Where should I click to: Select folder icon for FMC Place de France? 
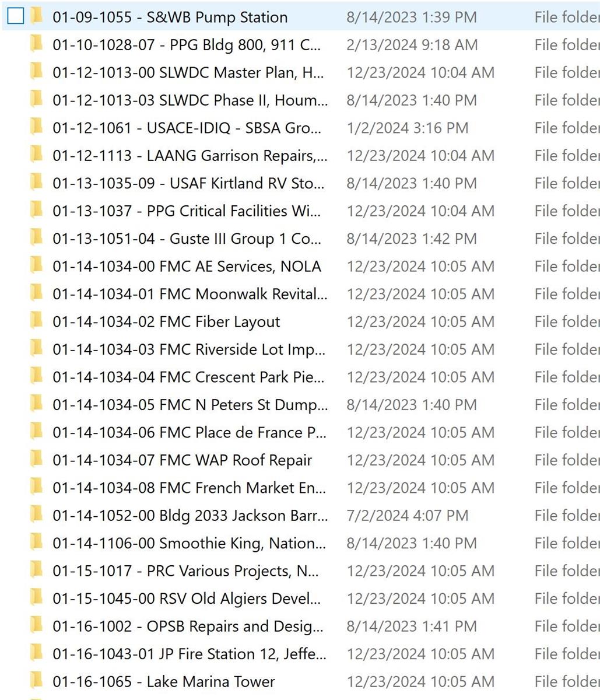(37, 432)
